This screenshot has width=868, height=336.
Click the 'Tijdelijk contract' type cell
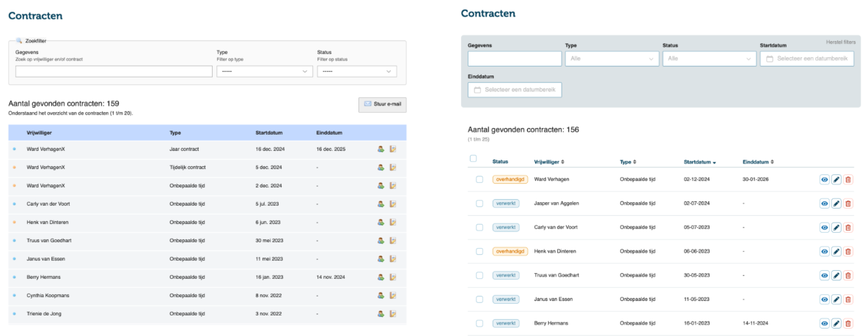click(x=188, y=168)
